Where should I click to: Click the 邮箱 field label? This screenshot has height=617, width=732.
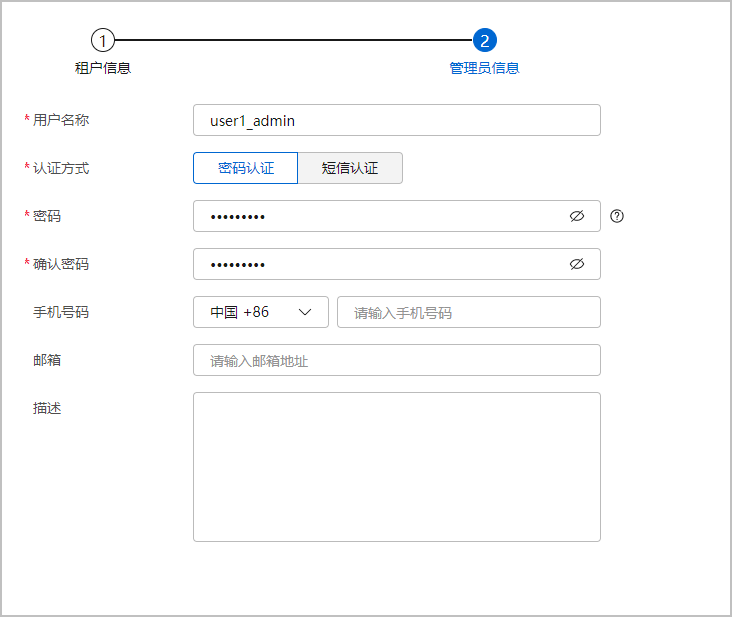(x=47, y=360)
